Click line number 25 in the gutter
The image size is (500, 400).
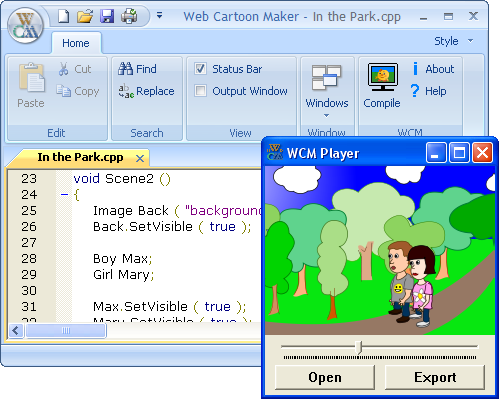(x=29, y=211)
